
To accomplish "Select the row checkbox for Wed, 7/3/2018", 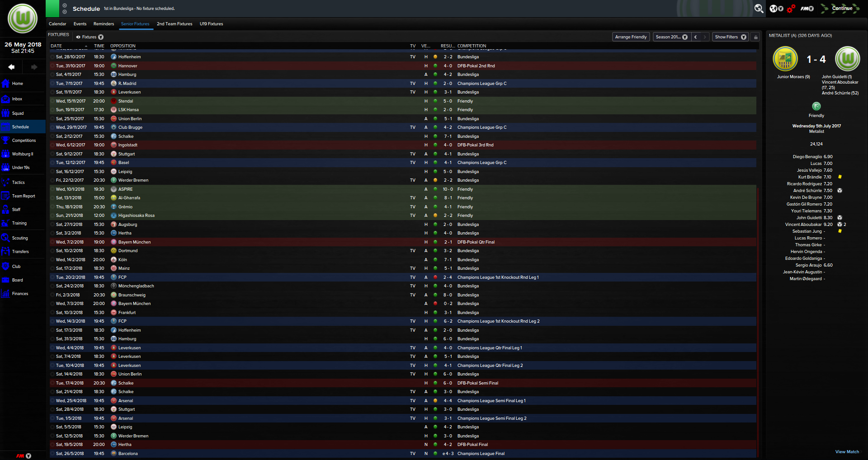I will (x=52, y=304).
